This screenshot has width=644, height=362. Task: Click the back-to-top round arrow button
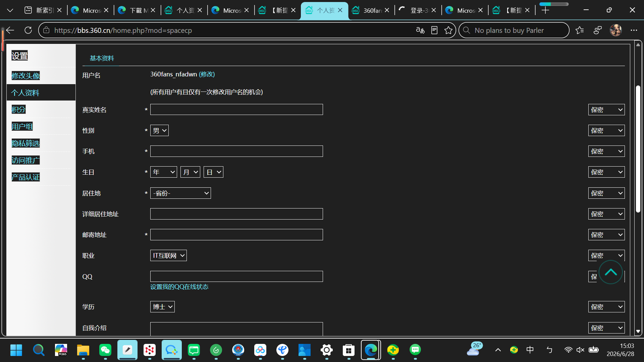click(610, 272)
